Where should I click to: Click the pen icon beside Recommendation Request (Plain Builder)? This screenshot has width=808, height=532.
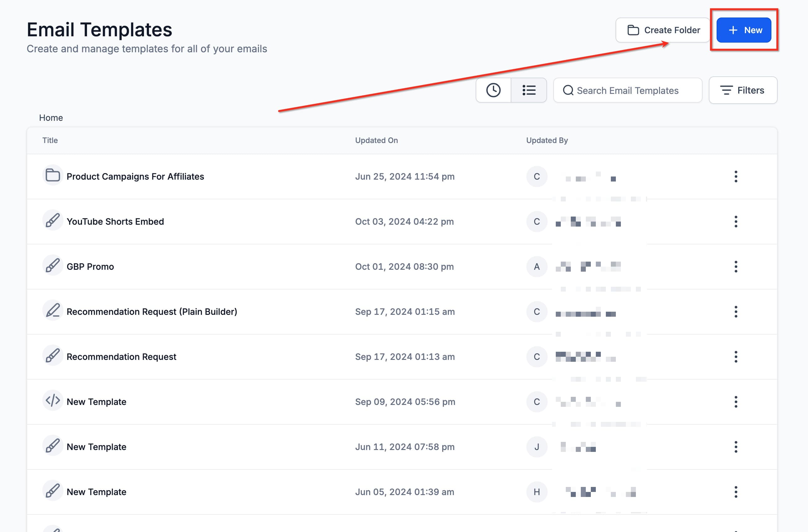click(x=53, y=311)
